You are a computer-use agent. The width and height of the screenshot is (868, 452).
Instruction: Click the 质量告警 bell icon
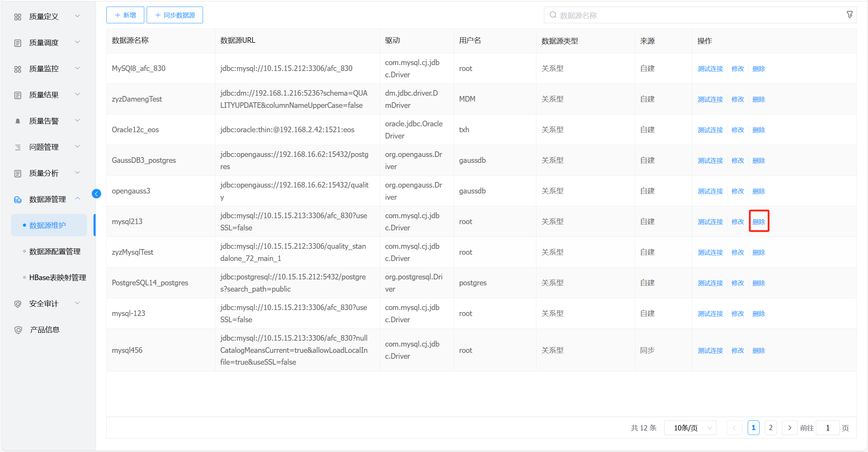18,121
